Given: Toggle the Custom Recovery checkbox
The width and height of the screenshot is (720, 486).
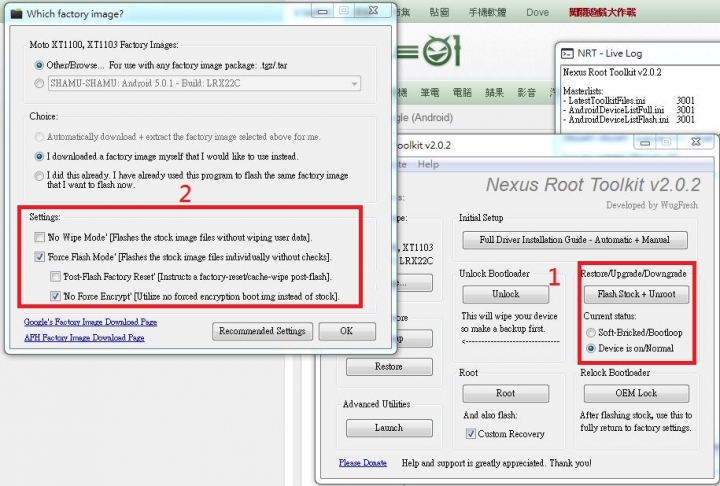Looking at the screenshot, I should 471,434.
